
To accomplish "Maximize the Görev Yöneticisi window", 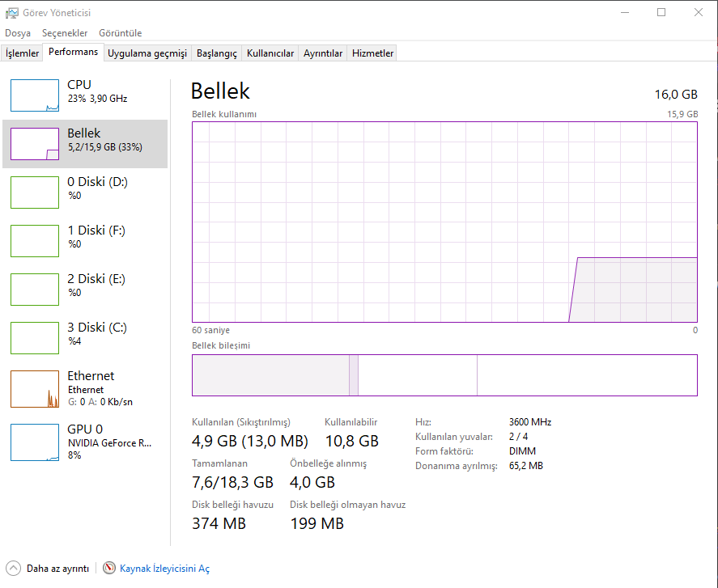I will click(661, 12).
